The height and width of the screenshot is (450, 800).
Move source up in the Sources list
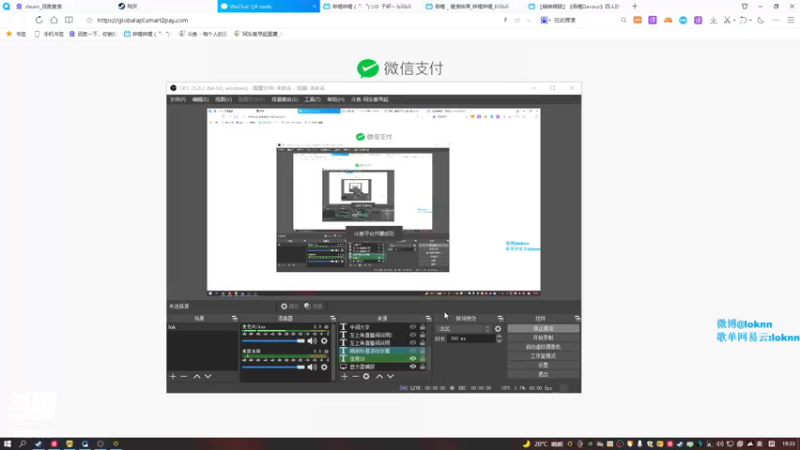380,377
